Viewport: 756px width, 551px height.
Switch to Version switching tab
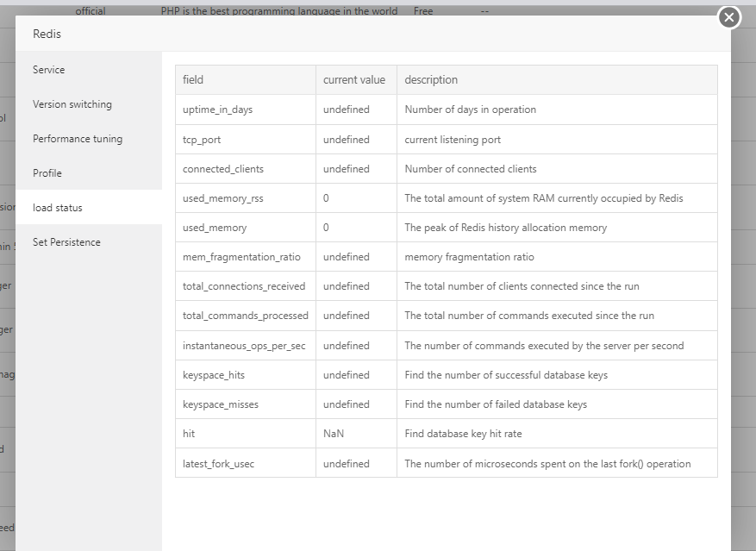coord(72,104)
